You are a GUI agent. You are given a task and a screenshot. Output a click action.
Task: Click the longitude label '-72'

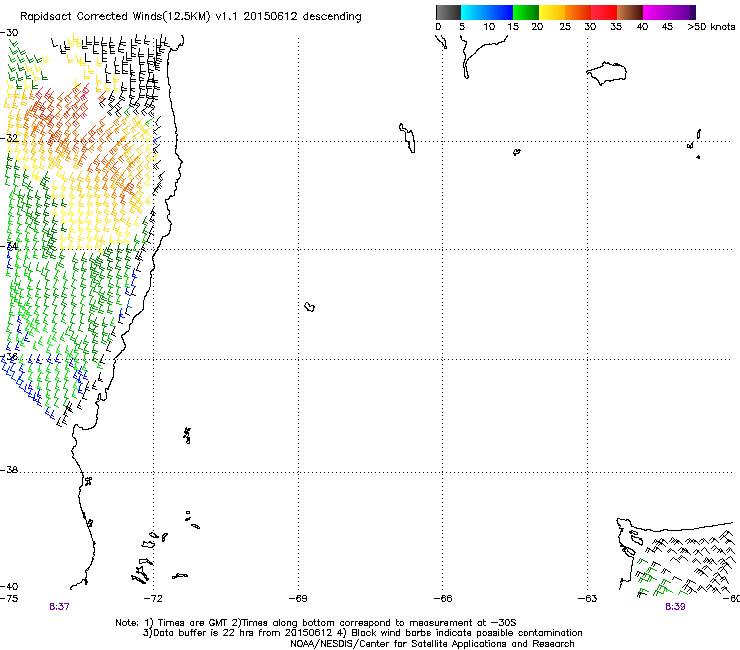(153, 599)
